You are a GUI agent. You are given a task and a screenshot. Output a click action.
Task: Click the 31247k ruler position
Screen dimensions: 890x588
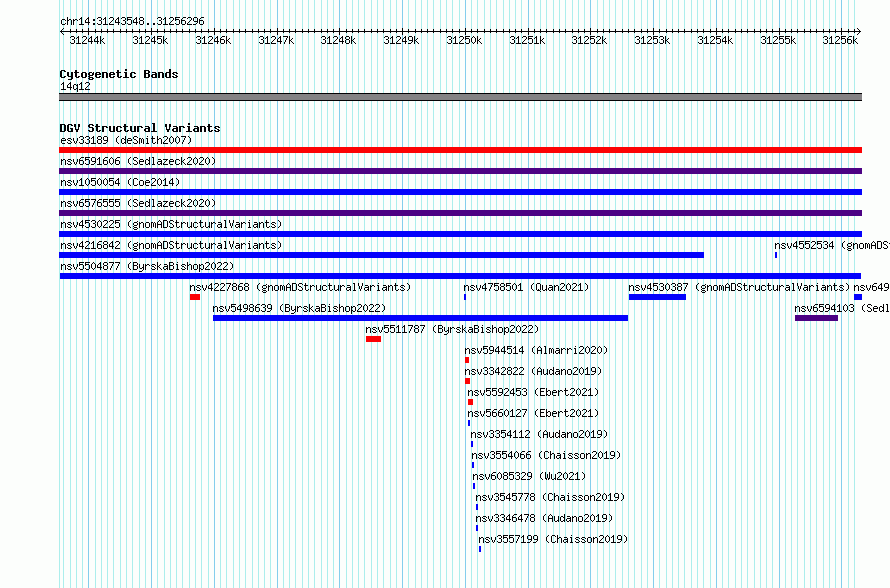[276, 40]
